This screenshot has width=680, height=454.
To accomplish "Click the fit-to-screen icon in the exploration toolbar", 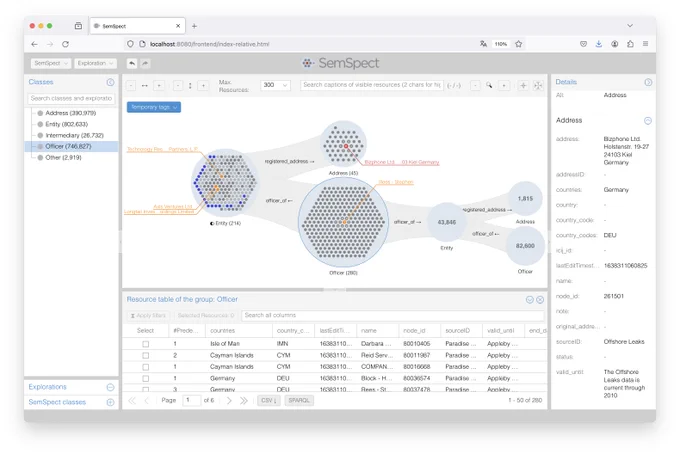I will [x=538, y=85].
